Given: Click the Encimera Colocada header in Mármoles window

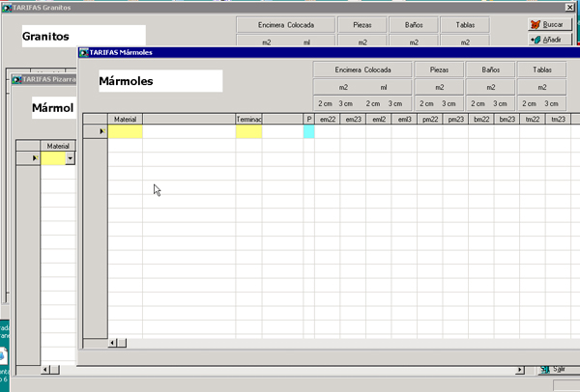Looking at the screenshot, I should pyautogui.click(x=362, y=70).
